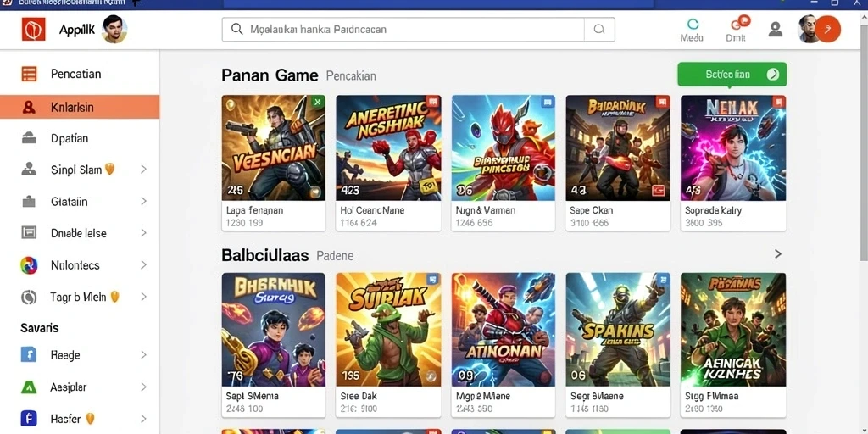This screenshot has width=868, height=434.
Task: Click the blue Hasfer icon
Action: click(x=29, y=419)
